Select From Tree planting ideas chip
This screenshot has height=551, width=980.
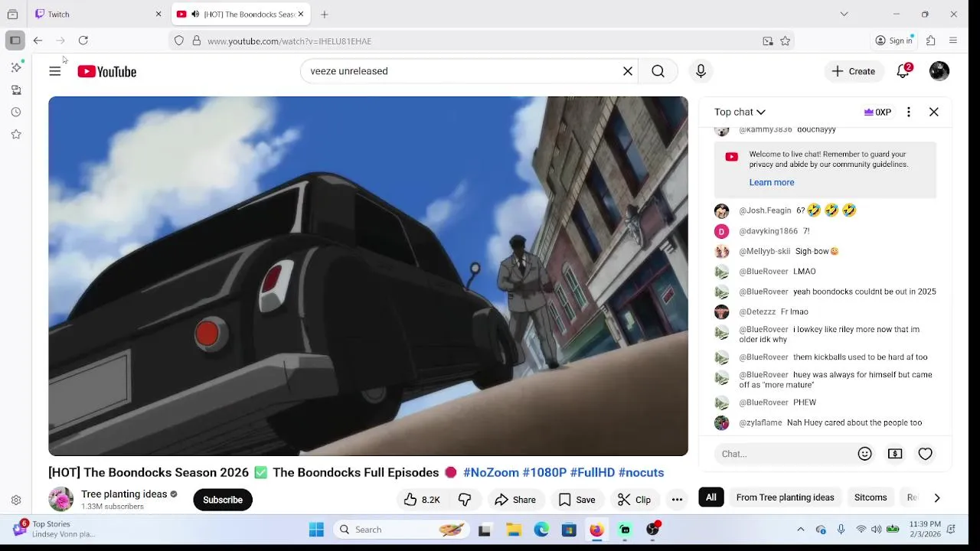click(785, 497)
